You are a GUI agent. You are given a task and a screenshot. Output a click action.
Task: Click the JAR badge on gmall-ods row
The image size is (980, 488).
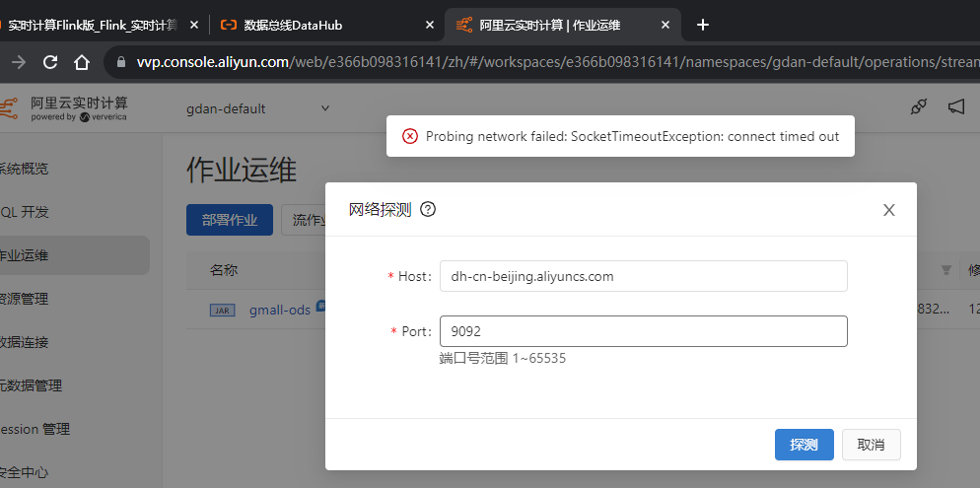tap(223, 310)
